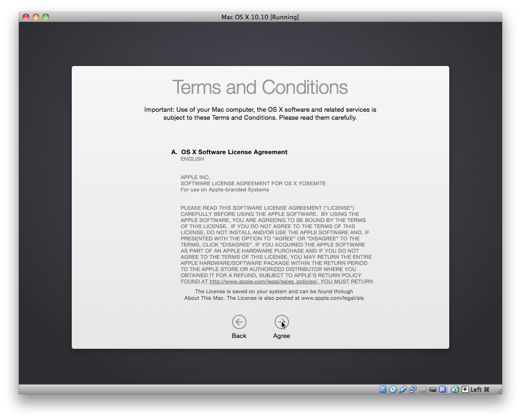The width and height of the screenshot is (521, 420).
Task: Click the video capture camera icon
Action: click(x=432, y=389)
